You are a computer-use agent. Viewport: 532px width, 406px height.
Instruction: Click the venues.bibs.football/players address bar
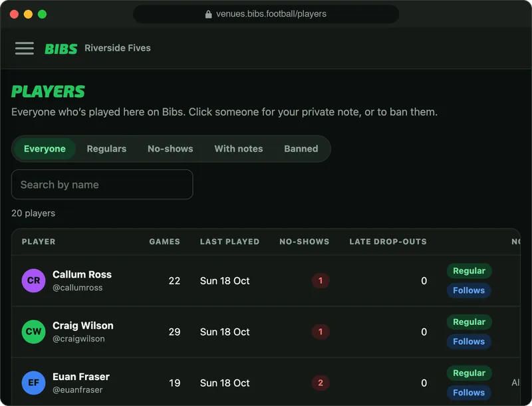tap(266, 14)
